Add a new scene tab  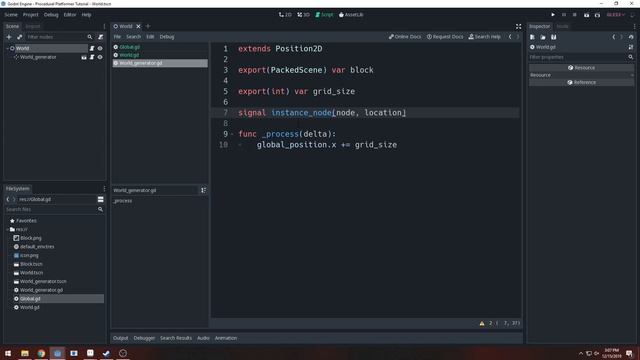(148, 26)
